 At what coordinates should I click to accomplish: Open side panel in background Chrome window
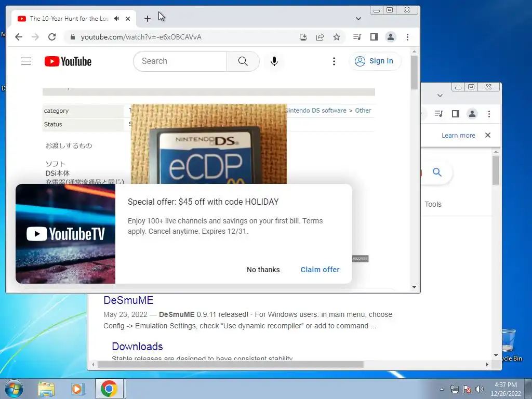coord(455,114)
